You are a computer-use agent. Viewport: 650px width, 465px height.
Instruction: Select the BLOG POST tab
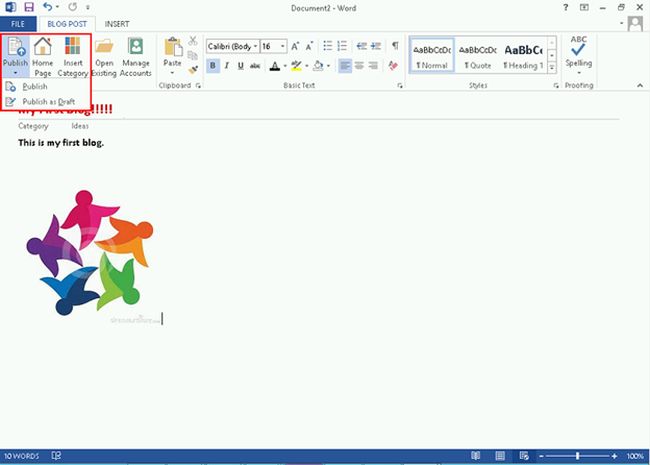tap(67, 24)
